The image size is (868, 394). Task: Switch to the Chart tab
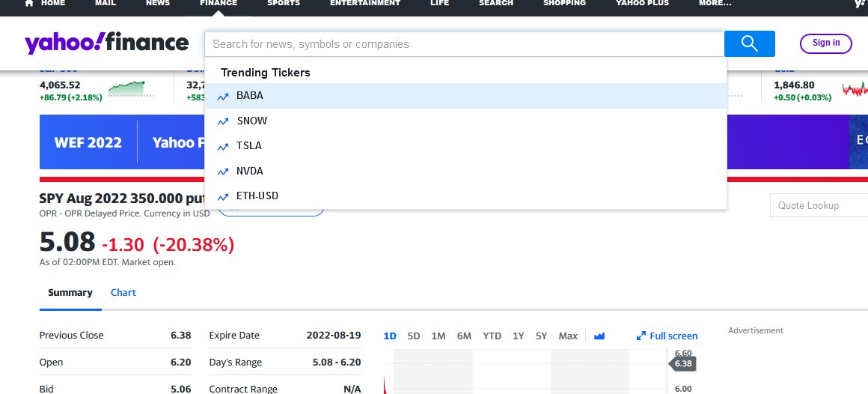(123, 293)
